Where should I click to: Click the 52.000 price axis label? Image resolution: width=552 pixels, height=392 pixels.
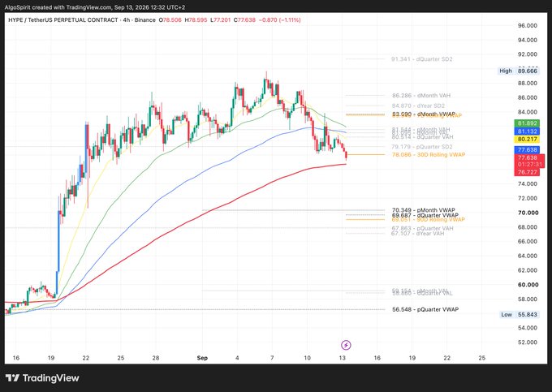tap(528, 342)
